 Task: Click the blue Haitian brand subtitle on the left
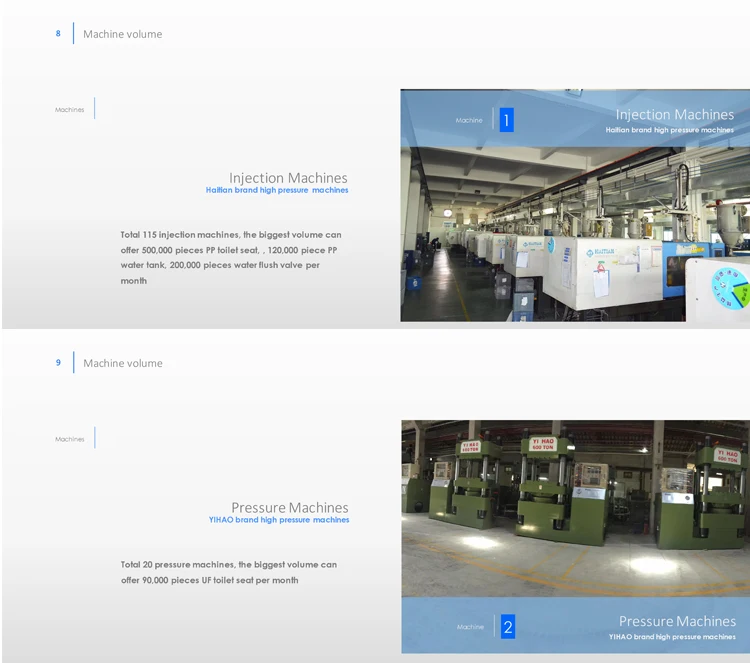[x=277, y=190]
